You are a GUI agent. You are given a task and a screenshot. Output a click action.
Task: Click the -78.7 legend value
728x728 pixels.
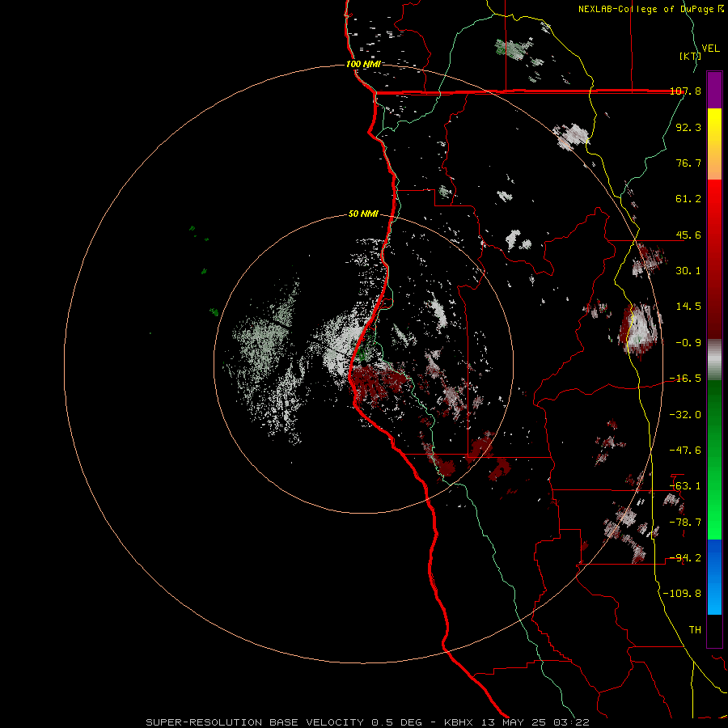[x=685, y=523]
